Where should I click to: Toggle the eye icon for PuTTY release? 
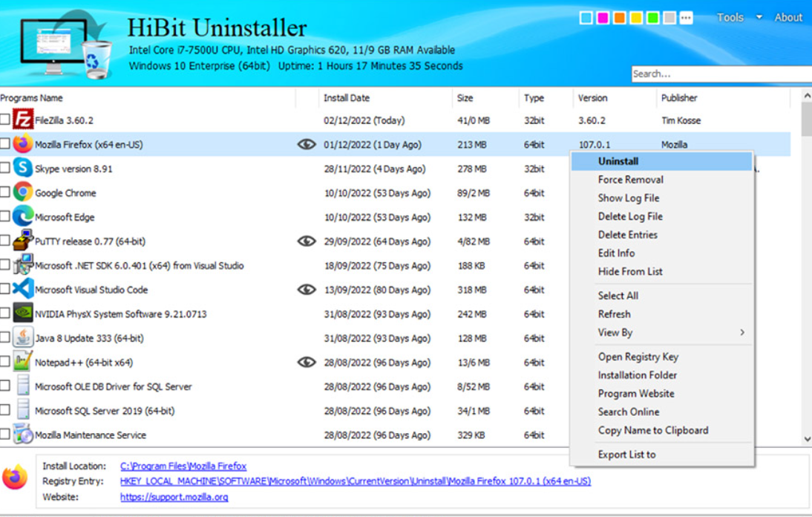307,241
